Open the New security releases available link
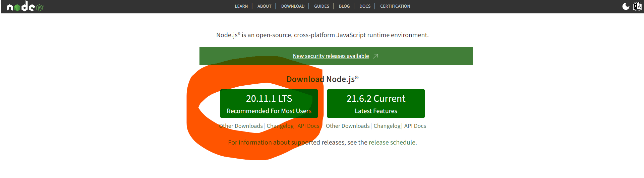Viewport: 644px width, 178px height. click(331, 56)
